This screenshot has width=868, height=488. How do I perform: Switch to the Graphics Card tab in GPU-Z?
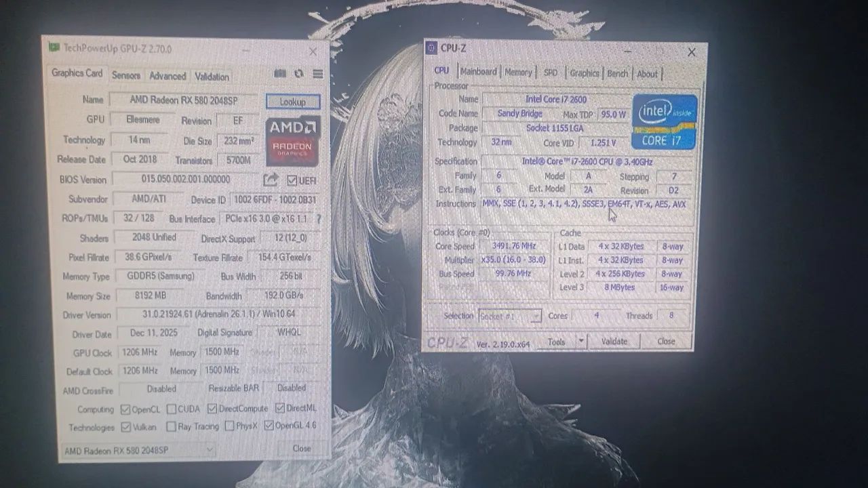(x=77, y=73)
